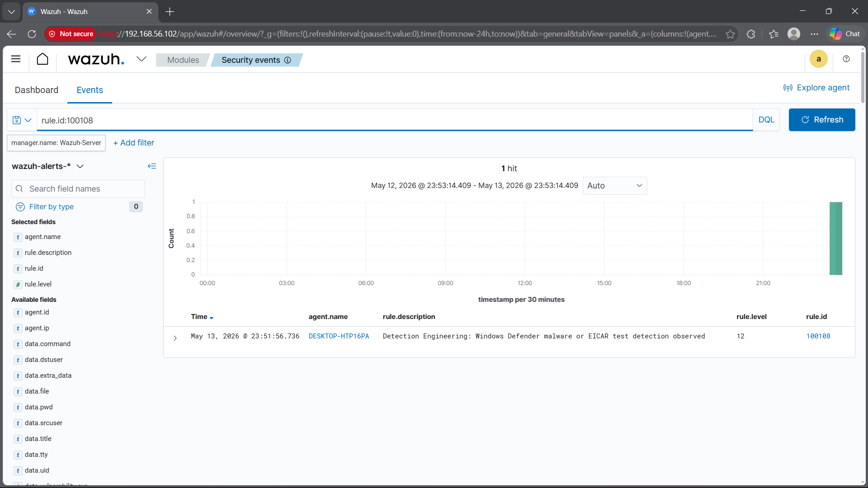Select rule.description selected field
This screenshot has width=868, height=488.
[x=48, y=253]
